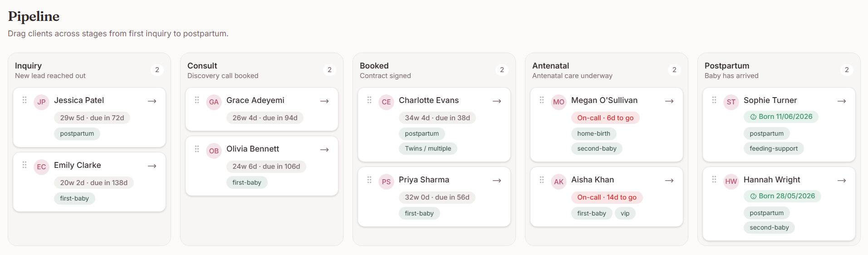Click the On-call 6d to go badge
Screen dimensions: 868x255
point(605,118)
